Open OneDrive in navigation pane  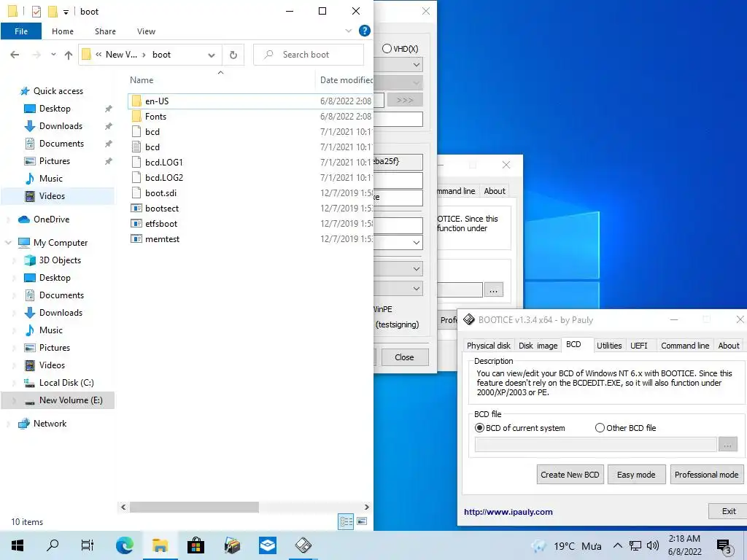tap(51, 219)
